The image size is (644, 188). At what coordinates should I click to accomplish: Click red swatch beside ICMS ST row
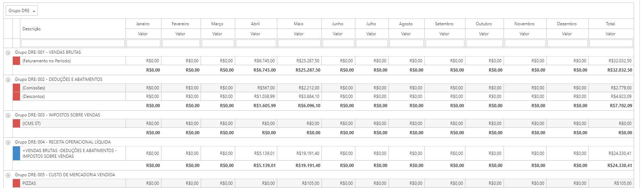[16, 124]
